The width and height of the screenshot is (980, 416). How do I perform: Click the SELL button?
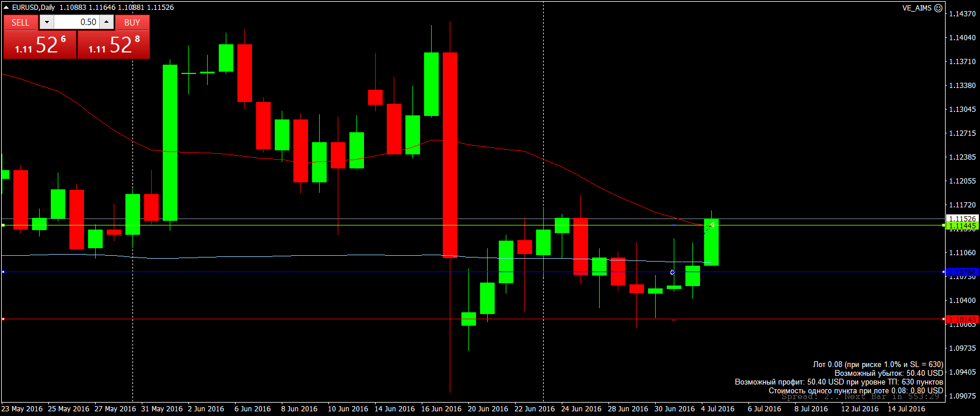click(x=20, y=22)
